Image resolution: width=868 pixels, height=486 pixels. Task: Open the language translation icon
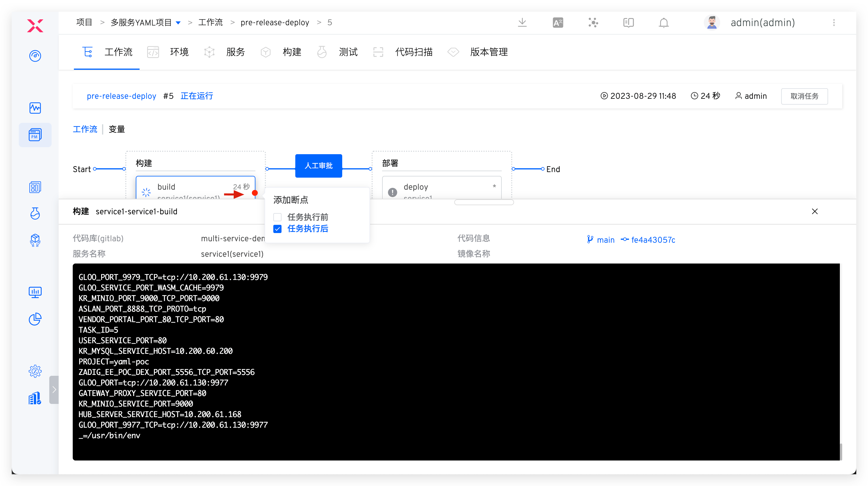558,23
